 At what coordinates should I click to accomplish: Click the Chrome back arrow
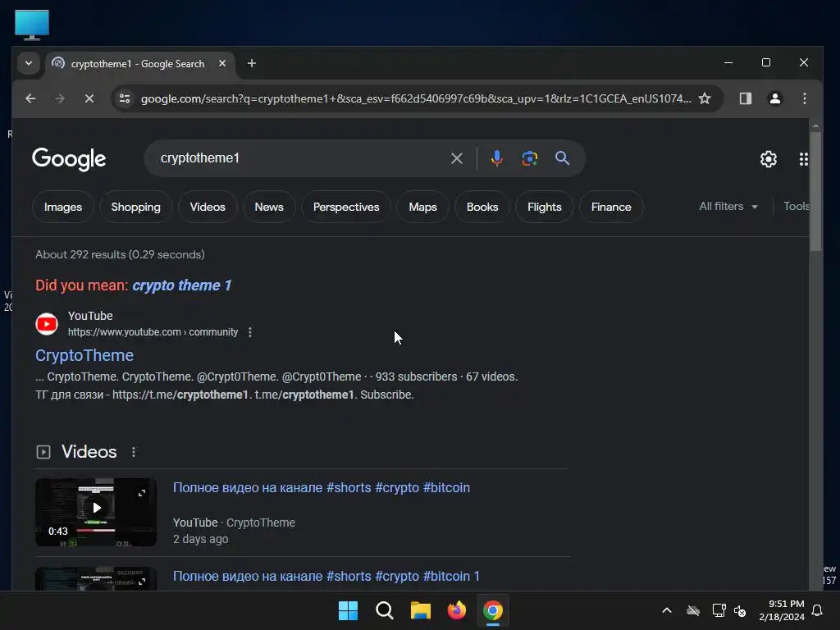click(x=30, y=98)
